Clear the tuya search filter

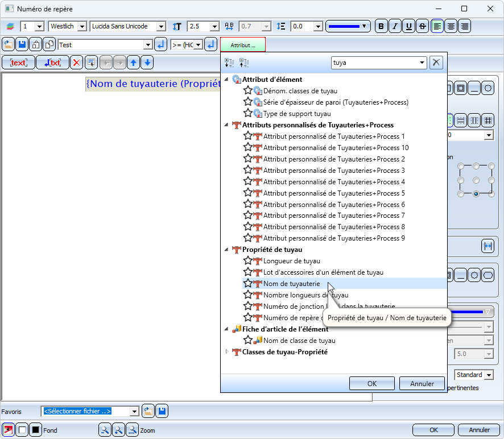(436, 63)
